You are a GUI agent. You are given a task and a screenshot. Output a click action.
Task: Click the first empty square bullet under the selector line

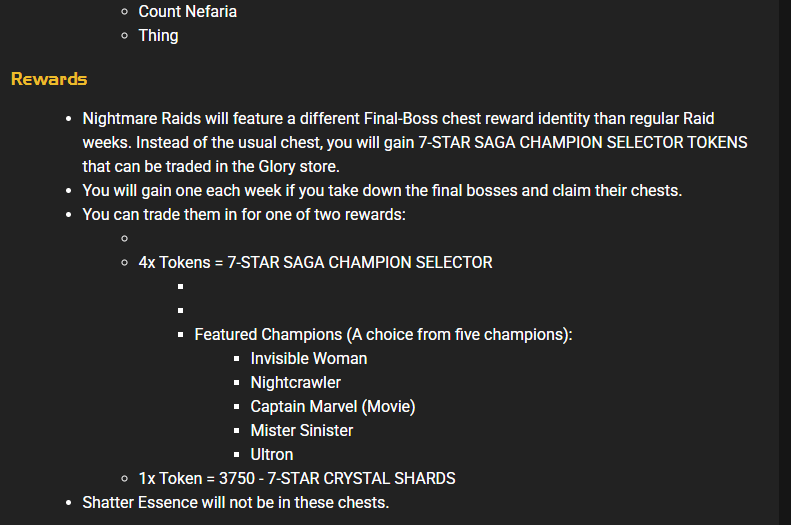181,286
